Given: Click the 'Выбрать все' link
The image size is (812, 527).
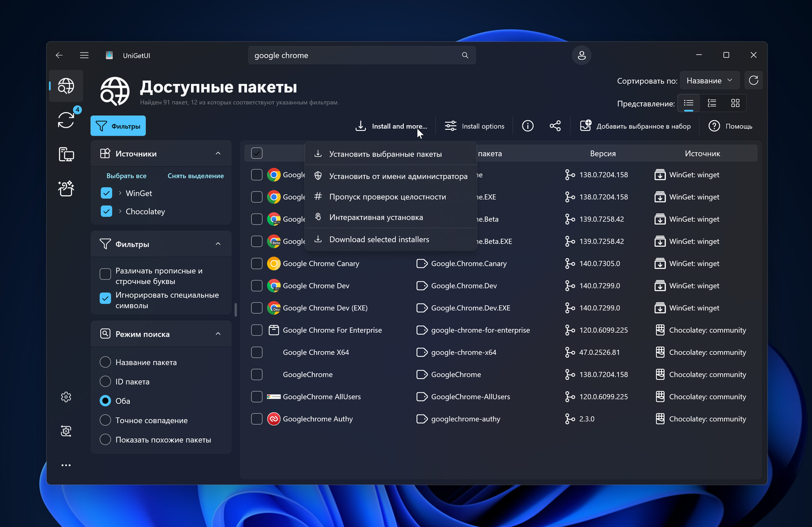Looking at the screenshot, I should point(127,176).
